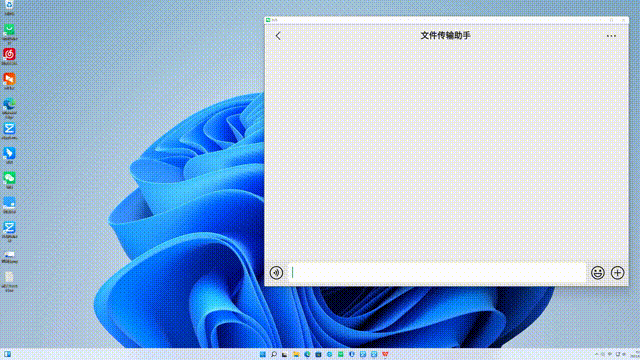Open the Windows Start menu
Viewport: 640px width, 360px height.
click(262, 354)
